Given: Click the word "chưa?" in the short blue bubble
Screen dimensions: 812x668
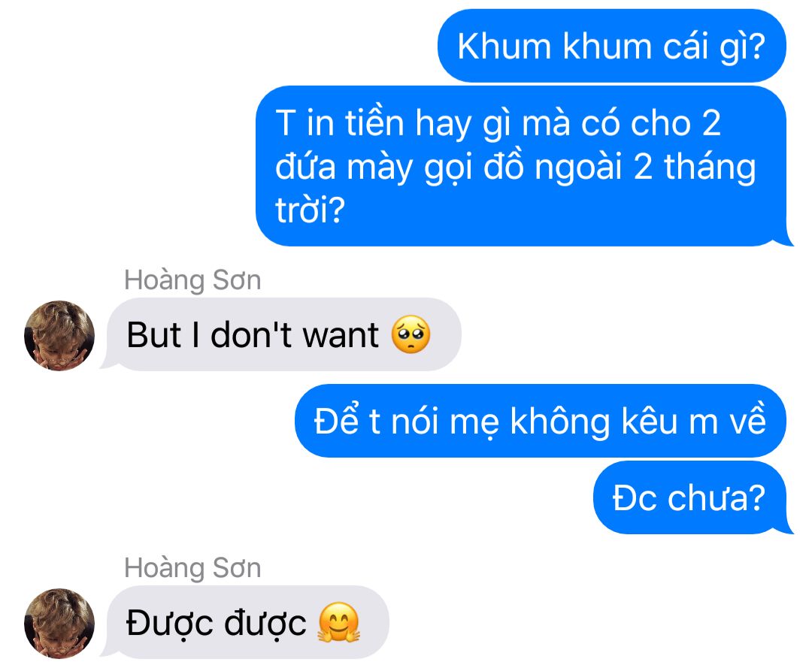Looking at the screenshot, I should (x=717, y=498).
